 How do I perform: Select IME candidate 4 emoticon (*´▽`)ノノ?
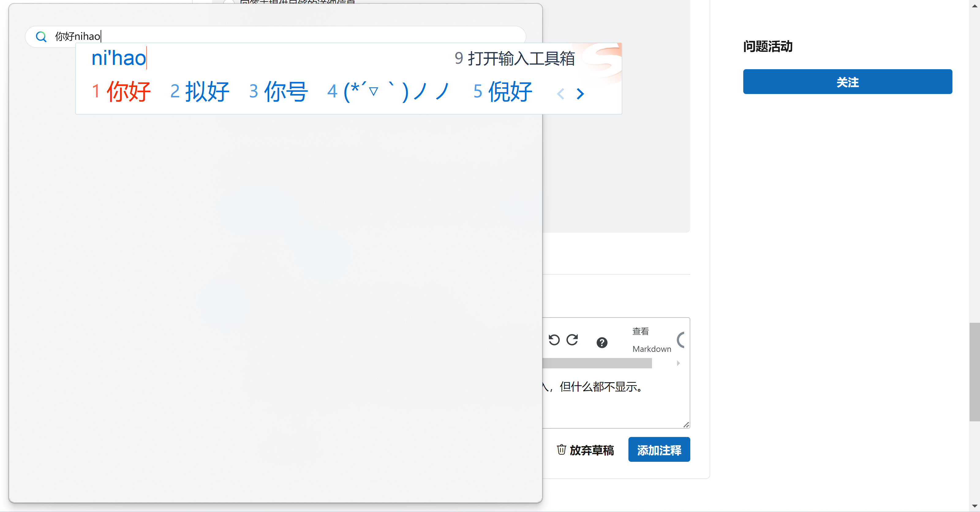[x=388, y=92]
